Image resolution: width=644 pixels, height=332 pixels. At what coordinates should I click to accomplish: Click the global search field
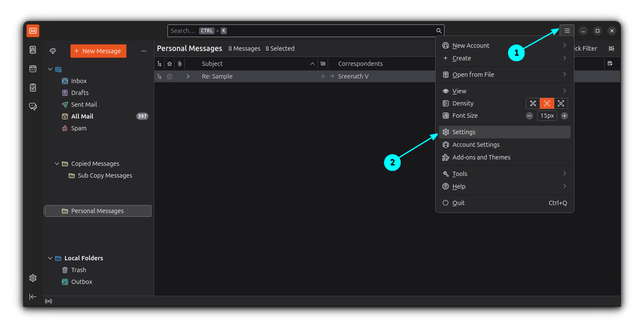click(x=302, y=31)
